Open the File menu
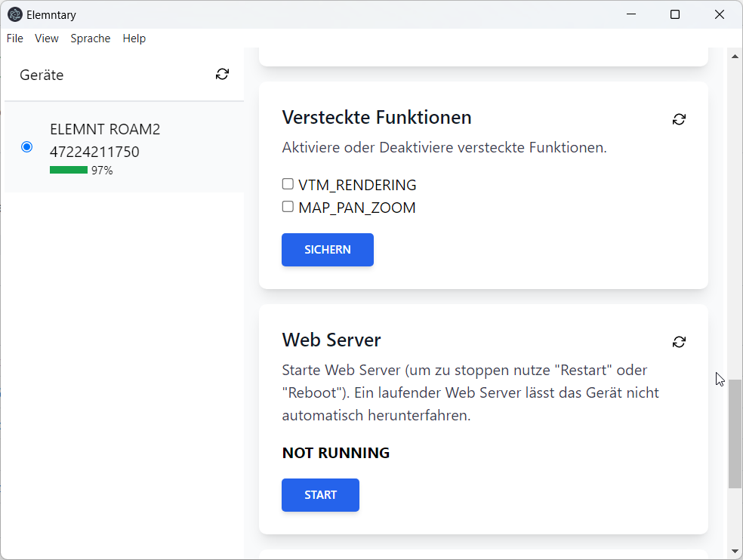The height and width of the screenshot is (560, 743). pyautogui.click(x=14, y=38)
